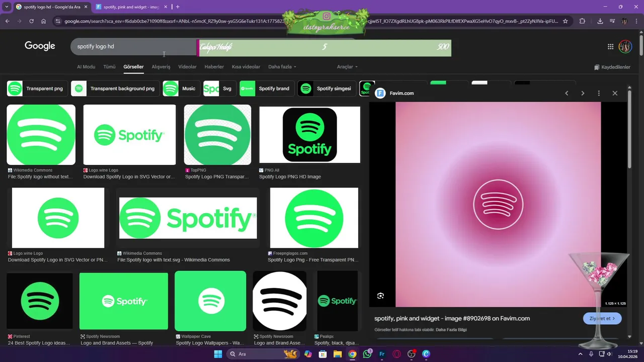Open Microsoft Store from the taskbar
The width and height of the screenshot is (644, 362).
point(323,354)
